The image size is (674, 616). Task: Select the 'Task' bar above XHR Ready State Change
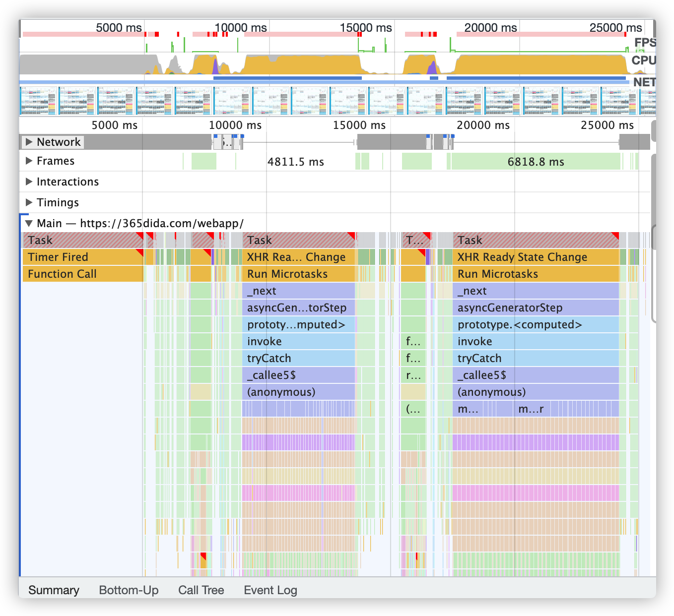[x=536, y=240]
